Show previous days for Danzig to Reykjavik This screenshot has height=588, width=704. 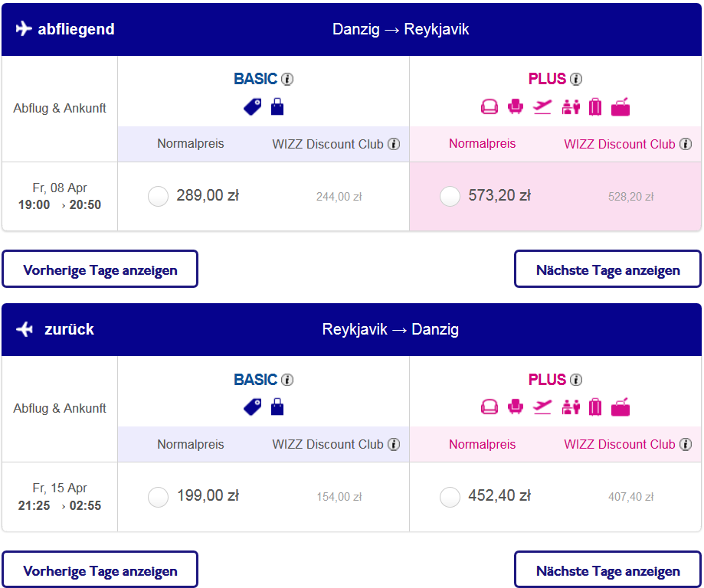click(x=100, y=269)
